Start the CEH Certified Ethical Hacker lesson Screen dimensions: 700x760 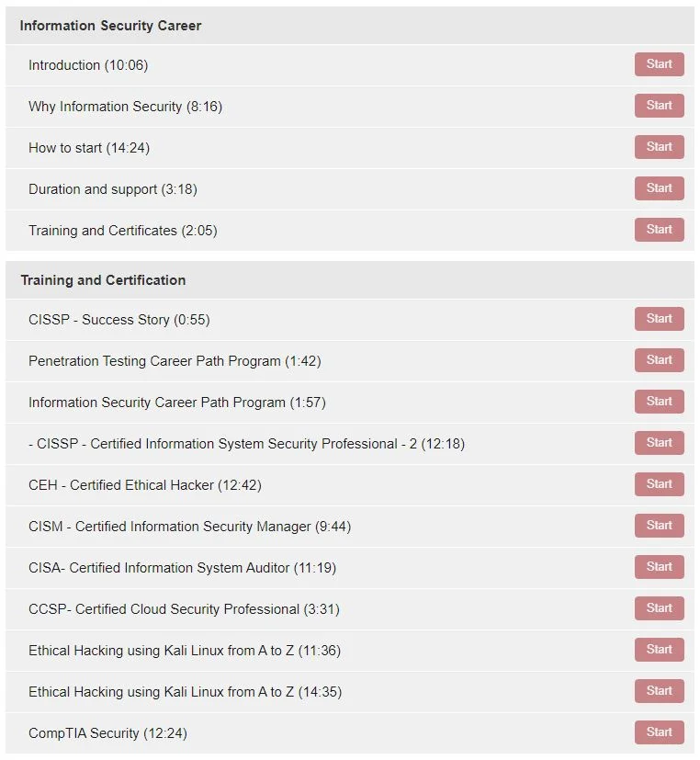659,484
